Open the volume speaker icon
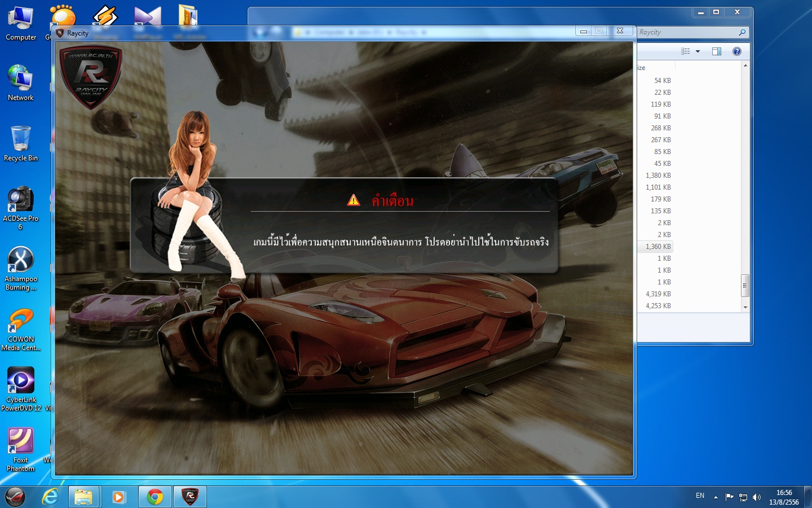 (x=757, y=497)
